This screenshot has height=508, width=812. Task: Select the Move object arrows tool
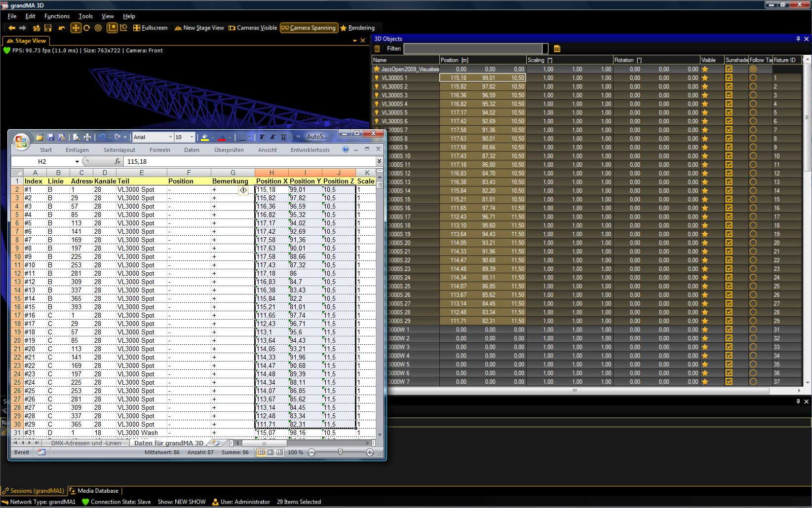click(x=76, y=28)
